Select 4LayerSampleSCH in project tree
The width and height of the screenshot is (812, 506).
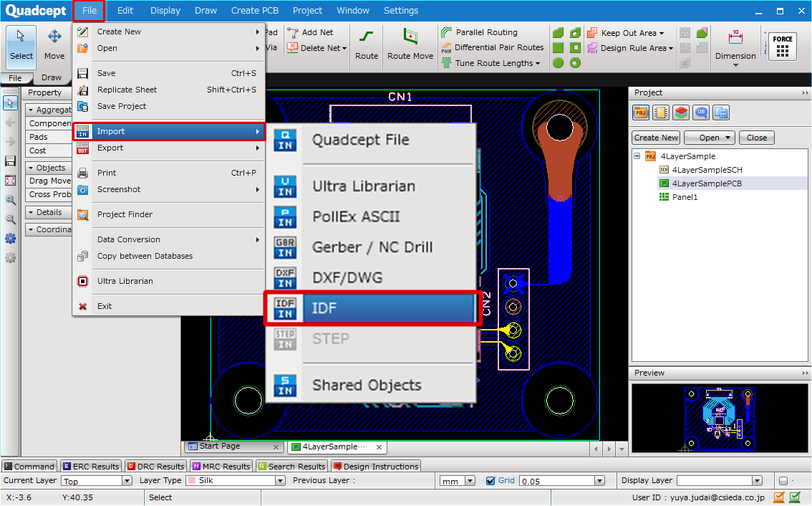pyautogui.click(x=707, y=170)
